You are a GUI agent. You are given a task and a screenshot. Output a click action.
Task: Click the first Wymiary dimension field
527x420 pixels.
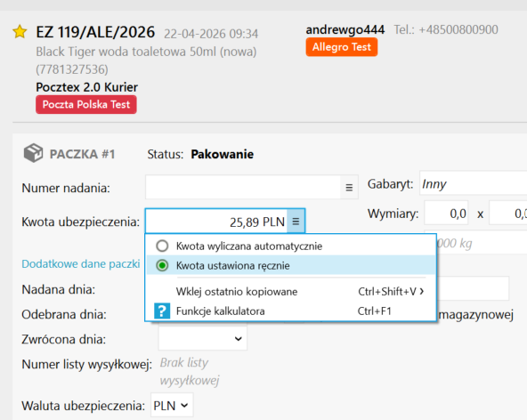point(446,213)
